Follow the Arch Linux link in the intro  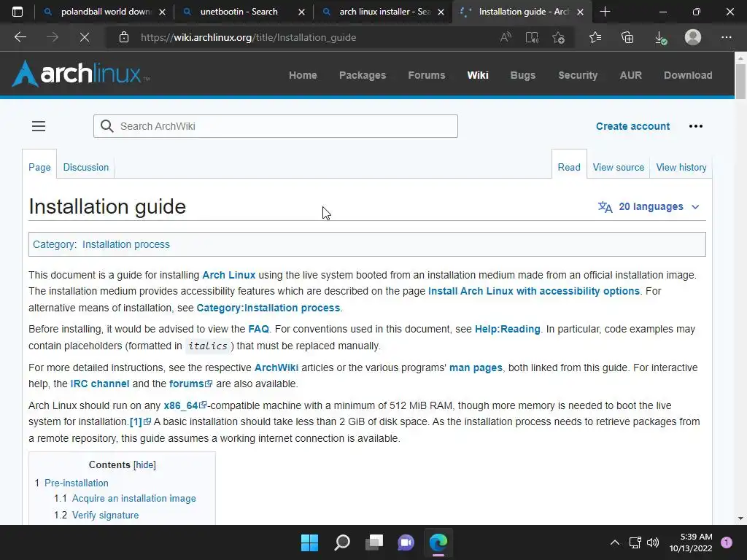coord(228,275)
